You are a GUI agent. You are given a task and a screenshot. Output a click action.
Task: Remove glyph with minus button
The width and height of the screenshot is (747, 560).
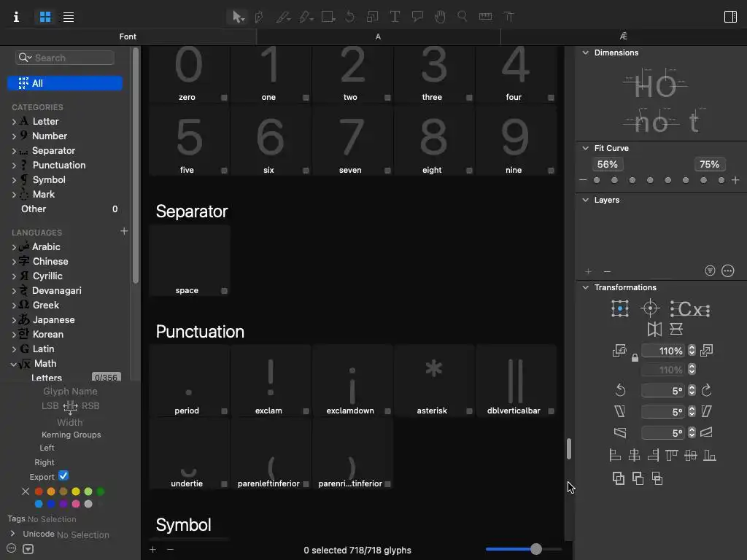click(x=170, y=550)
